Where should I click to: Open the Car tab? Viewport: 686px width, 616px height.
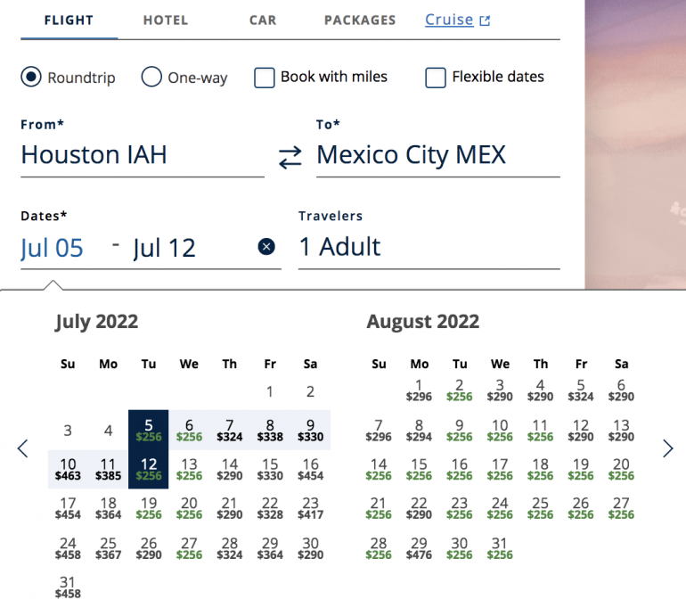pyautogui.click(x=263, y=20)
